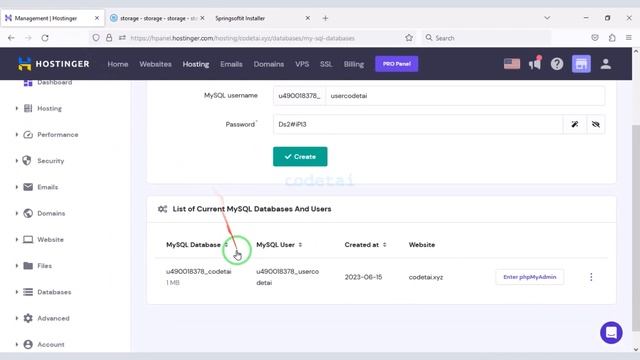Go back in browser history

[x=11, y=38]
